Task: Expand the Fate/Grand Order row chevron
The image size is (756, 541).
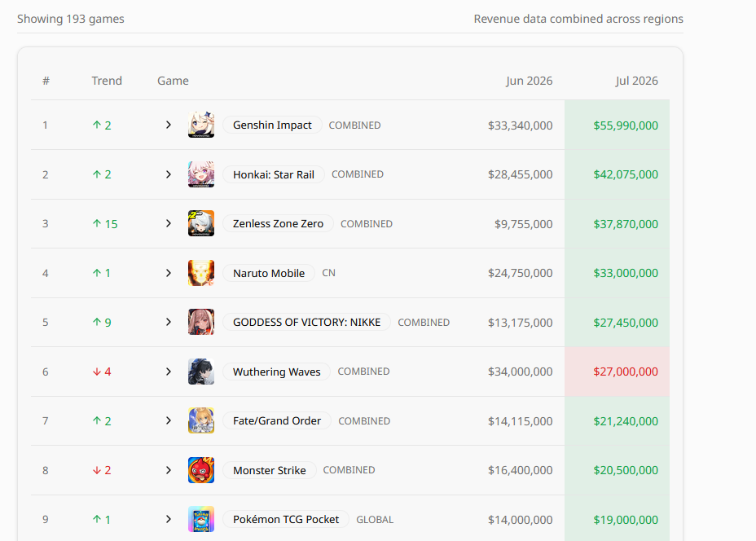Action: pos(169,420)
